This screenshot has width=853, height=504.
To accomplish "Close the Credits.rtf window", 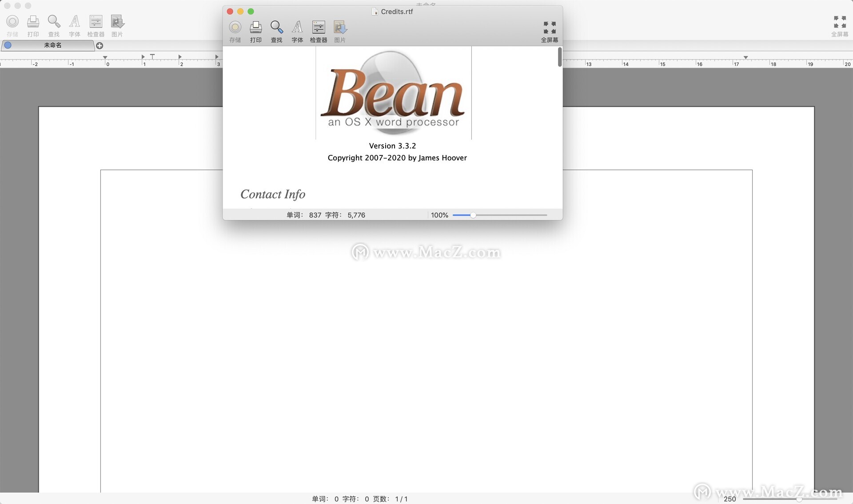I will (230, 12).
